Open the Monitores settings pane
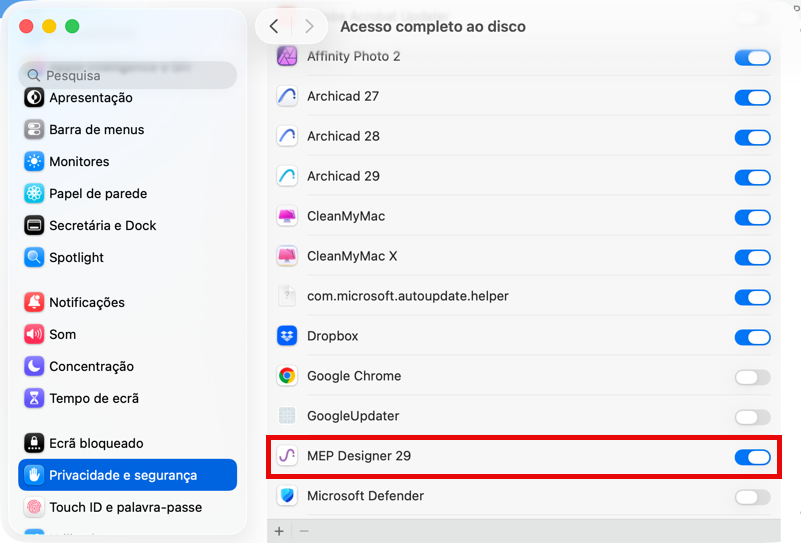The width and height of the screenshot is (801, 543). coord(128,161)
